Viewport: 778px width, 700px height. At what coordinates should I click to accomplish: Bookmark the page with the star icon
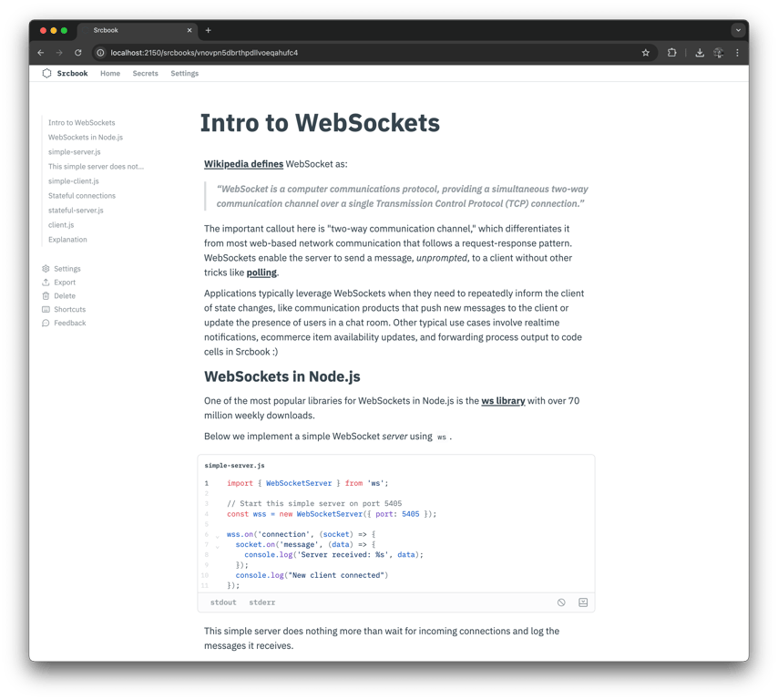(x=646, y=53)
